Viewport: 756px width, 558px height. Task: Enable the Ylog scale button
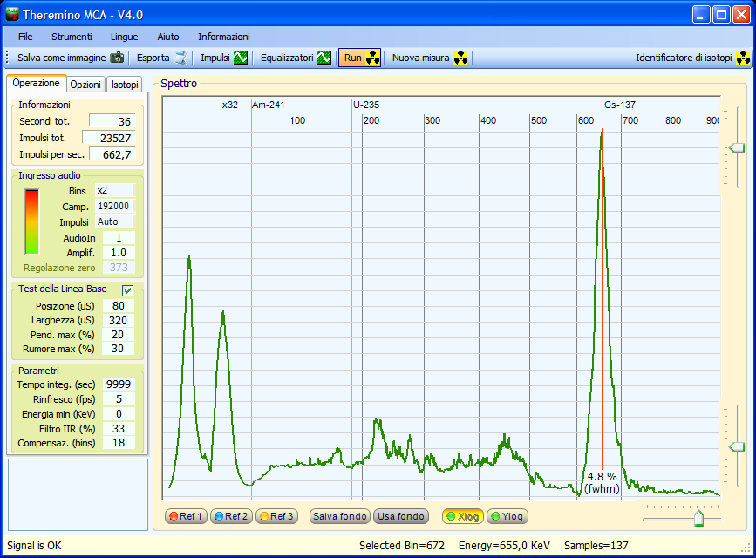(x=507, y=516)
